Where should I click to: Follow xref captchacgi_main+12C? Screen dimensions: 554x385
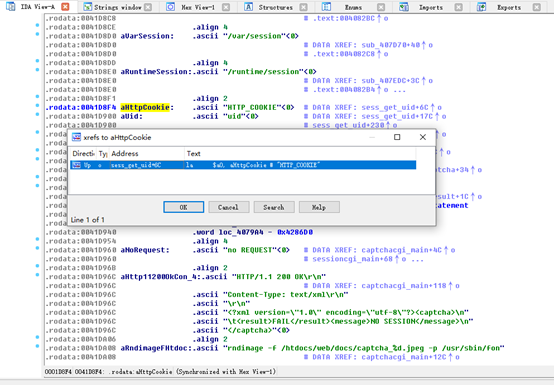click(x=404, y=357)
